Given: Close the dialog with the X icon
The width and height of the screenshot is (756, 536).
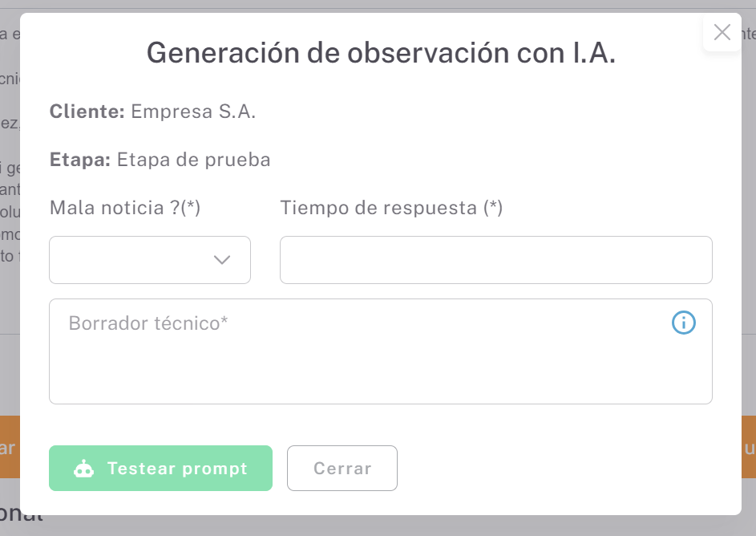Looking at the screenshot, I should pos(722,32).
